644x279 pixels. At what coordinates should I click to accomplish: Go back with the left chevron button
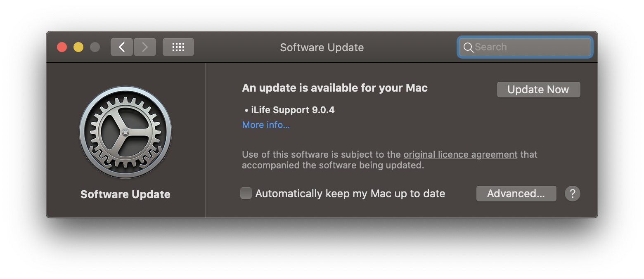pyautogui.click(x=122, y=47)
